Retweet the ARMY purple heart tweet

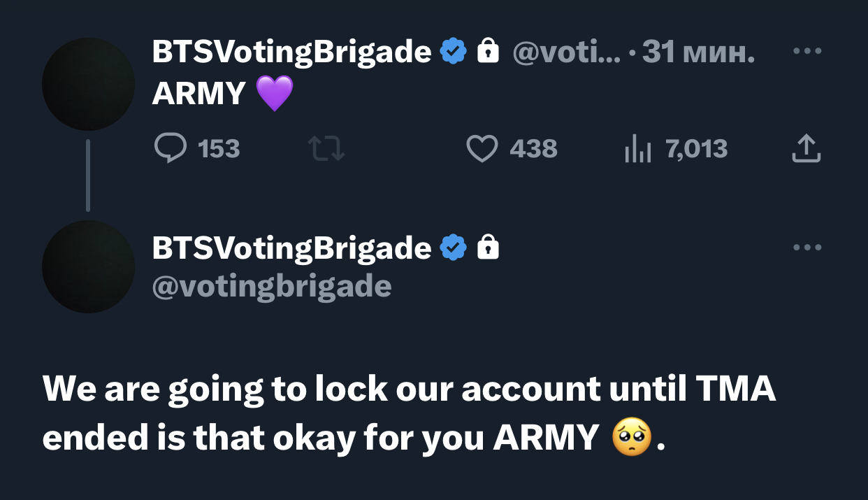[326, 148]
